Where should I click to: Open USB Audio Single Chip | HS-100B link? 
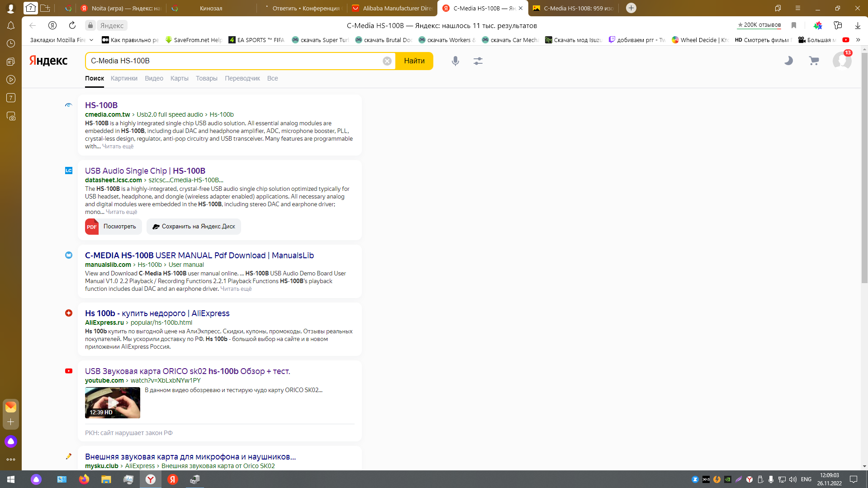pos(145,171)
